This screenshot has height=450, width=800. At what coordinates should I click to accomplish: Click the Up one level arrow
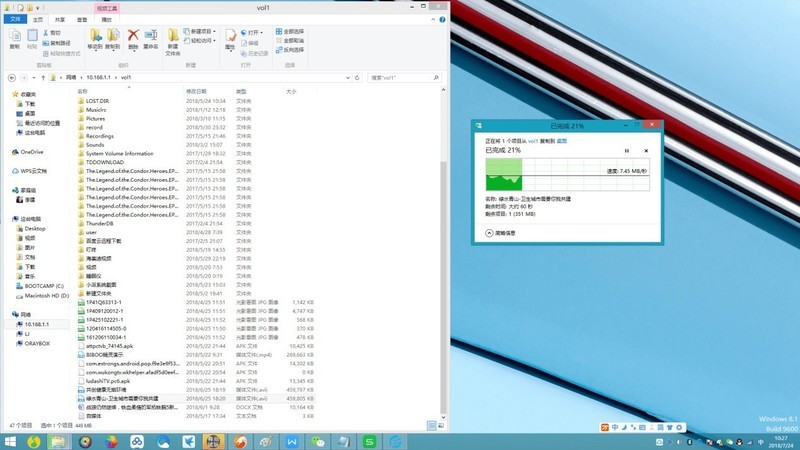click(43, 76)
